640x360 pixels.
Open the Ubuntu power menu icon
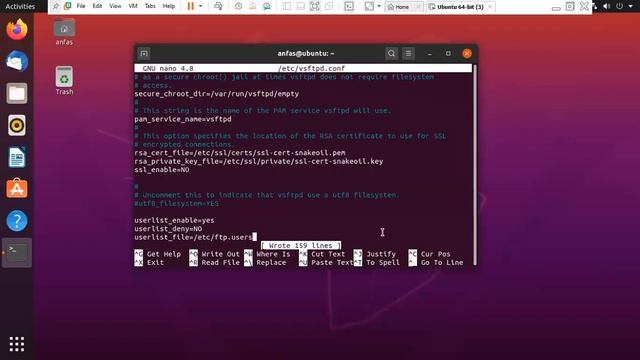[x=620, y=6]
